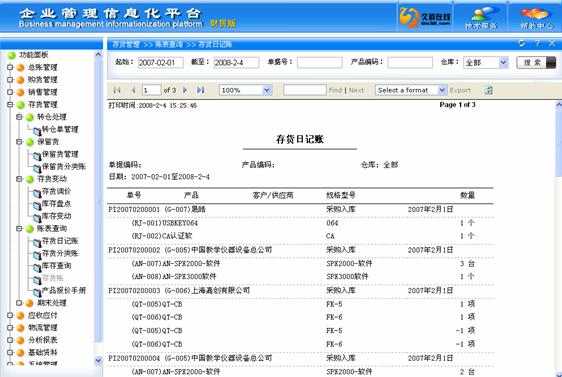This screenshot has width=562, height=377.
Task: Expand the 购货管理 tree node
Action: (x=10, y=80)
